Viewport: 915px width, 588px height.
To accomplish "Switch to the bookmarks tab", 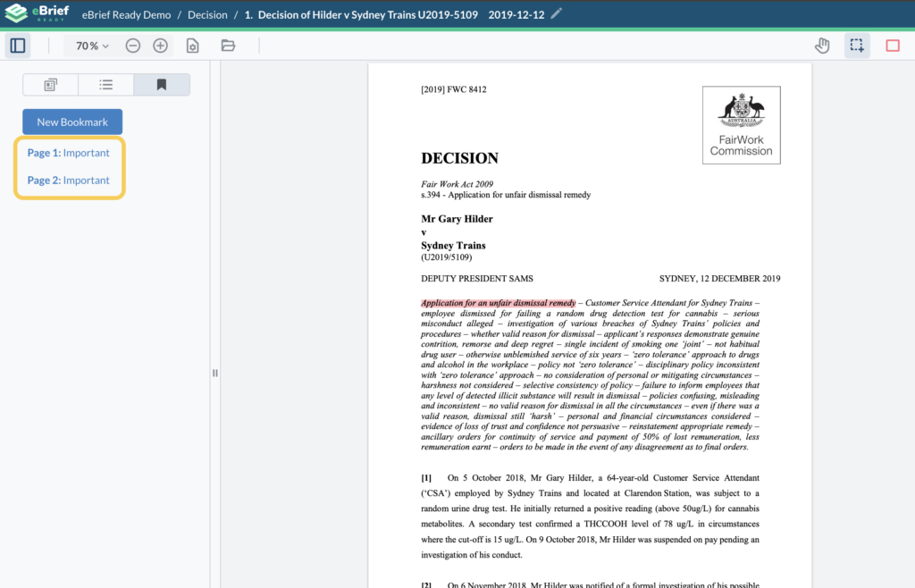I will [x=162, y=85].
